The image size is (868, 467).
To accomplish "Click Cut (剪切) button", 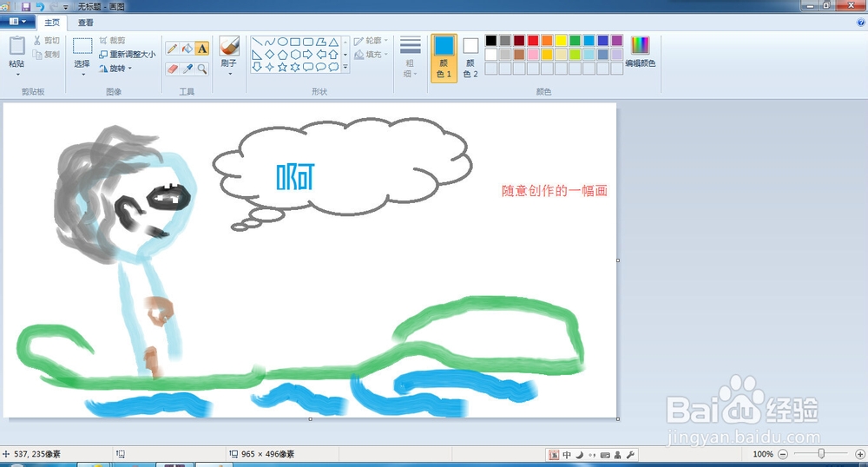I will (47, 41).
